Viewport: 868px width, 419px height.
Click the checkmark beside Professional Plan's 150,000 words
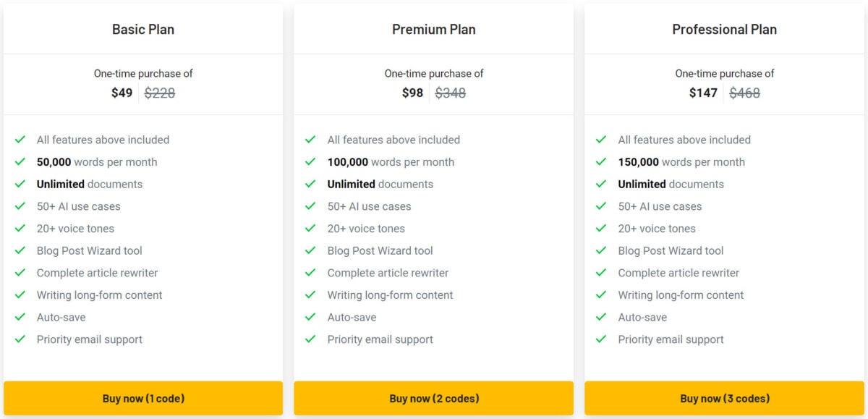click(x=603, y=162)
